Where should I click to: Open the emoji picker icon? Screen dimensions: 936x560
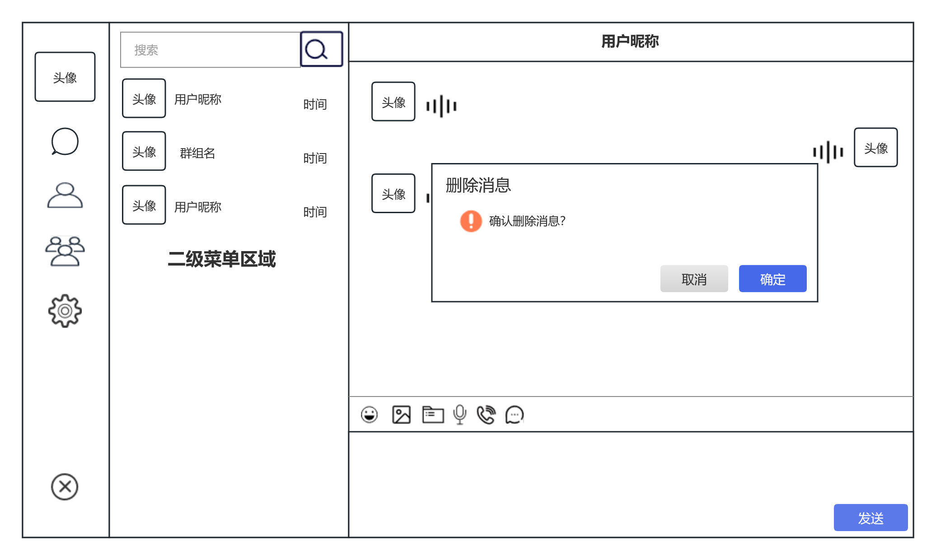[x=369, y=414]
